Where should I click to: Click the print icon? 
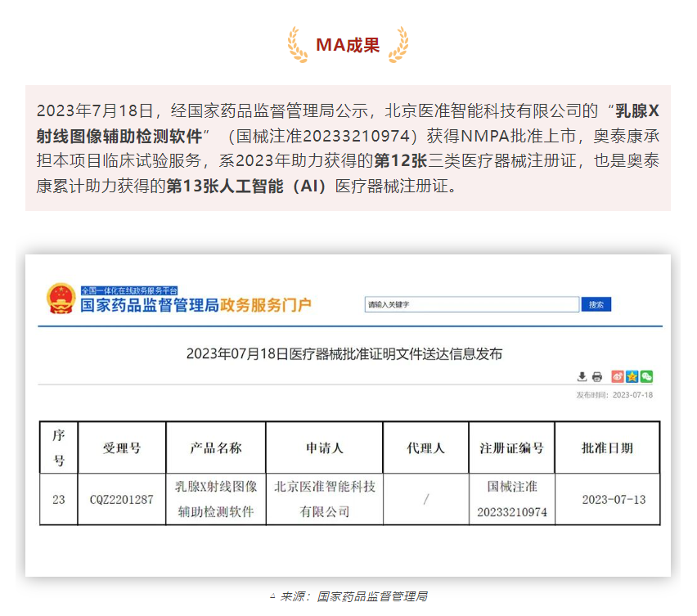(x=597, y=376)
